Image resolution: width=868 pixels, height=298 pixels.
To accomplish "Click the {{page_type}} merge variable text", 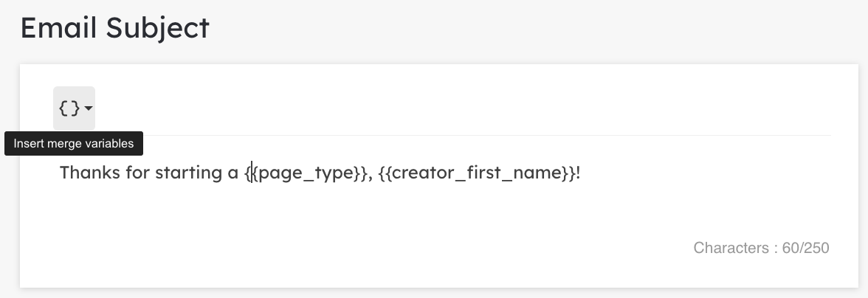I will [x=306, y=173].
